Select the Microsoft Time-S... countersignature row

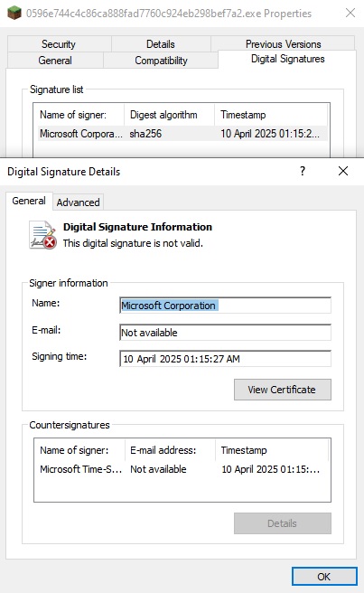pyautogui.click(x=181, y=469)
